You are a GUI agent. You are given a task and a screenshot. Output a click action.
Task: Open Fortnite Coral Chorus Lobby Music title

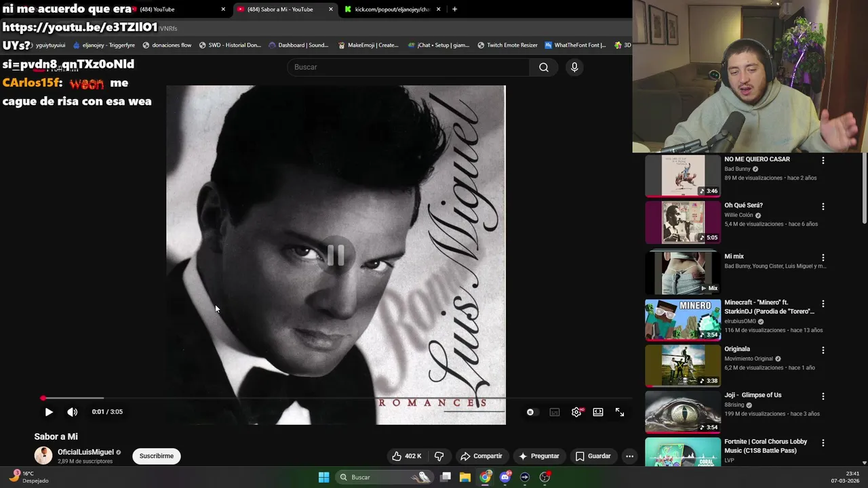(766, 446)
